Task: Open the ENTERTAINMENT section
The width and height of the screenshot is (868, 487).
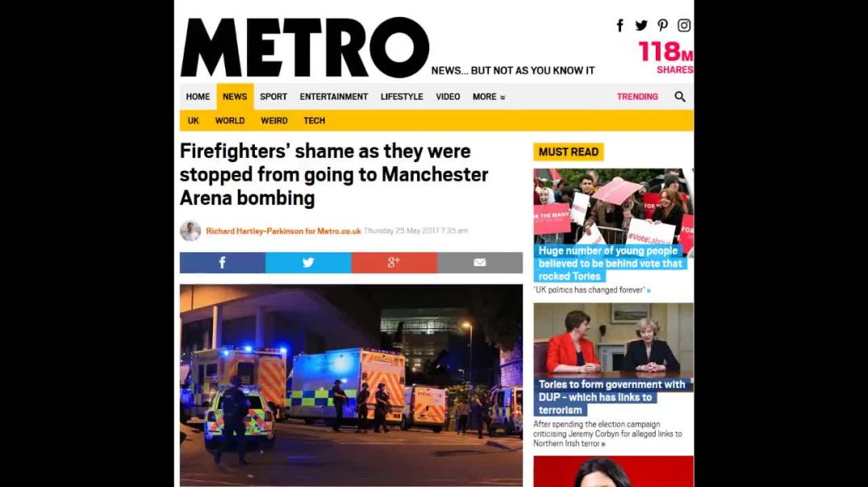Action: pos(334,97)
